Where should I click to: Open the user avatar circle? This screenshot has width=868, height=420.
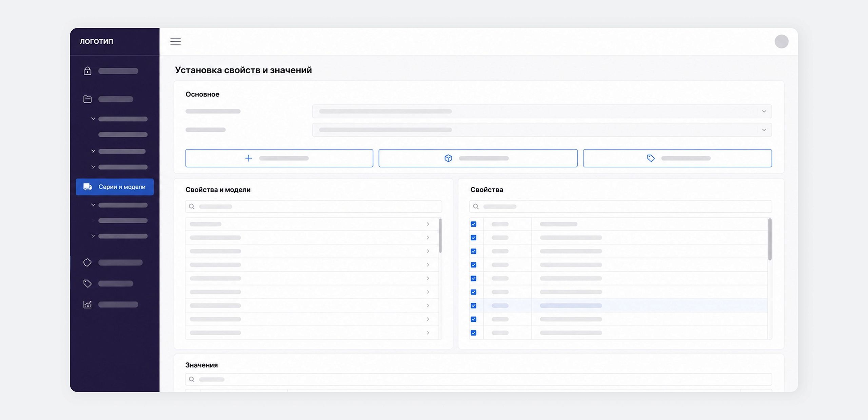781,41
